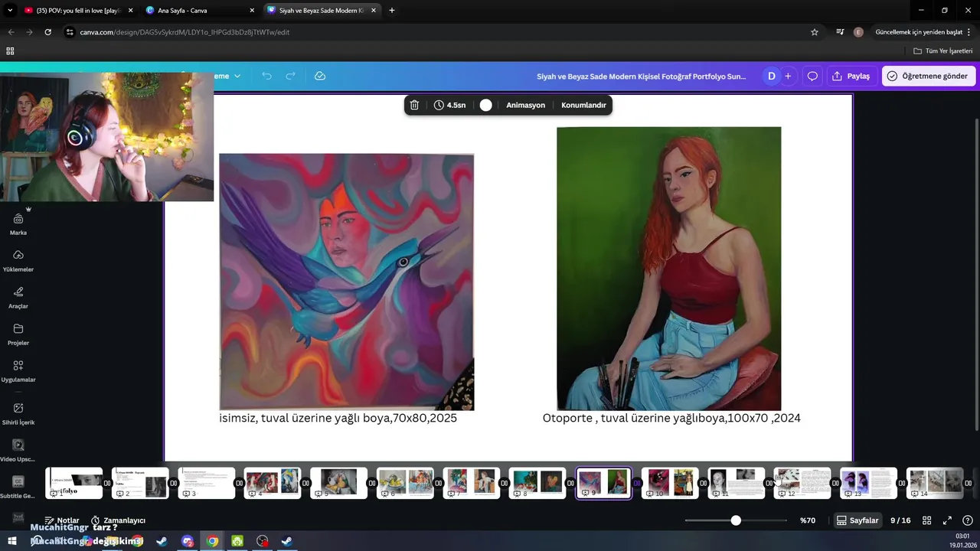Add transition between pages 9 and 10
Screen dimensions: 980x551
(x=637, y=483)
